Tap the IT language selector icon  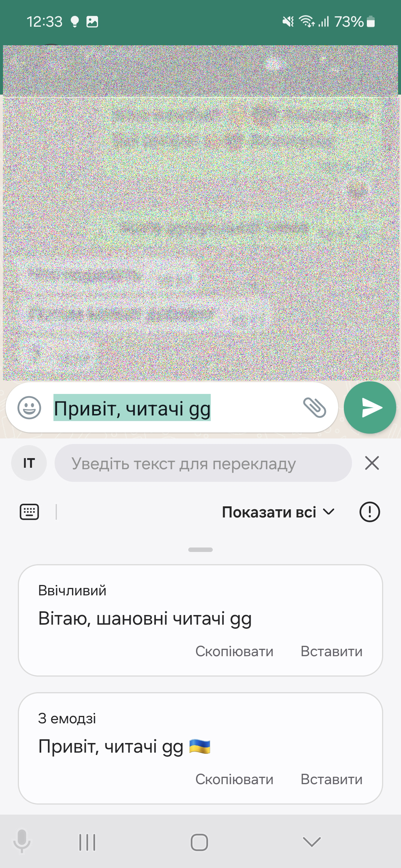tap(29, 463)
